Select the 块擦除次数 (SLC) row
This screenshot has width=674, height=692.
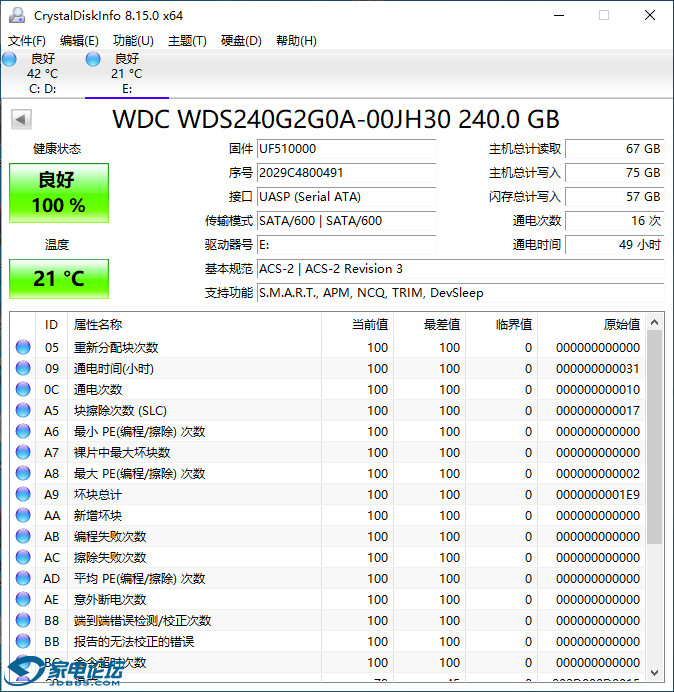click(x=328, y=410)
